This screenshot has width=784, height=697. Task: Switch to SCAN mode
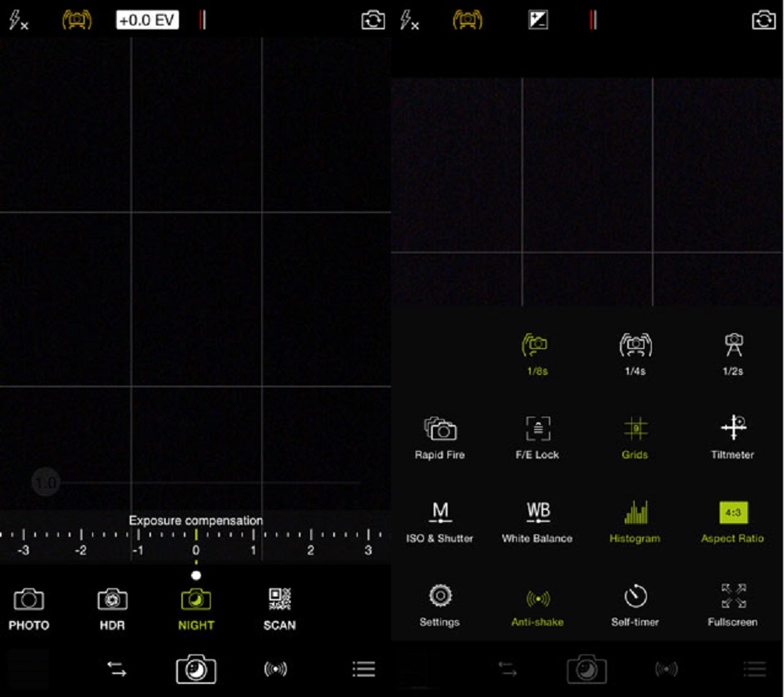(x=278, y=605)
